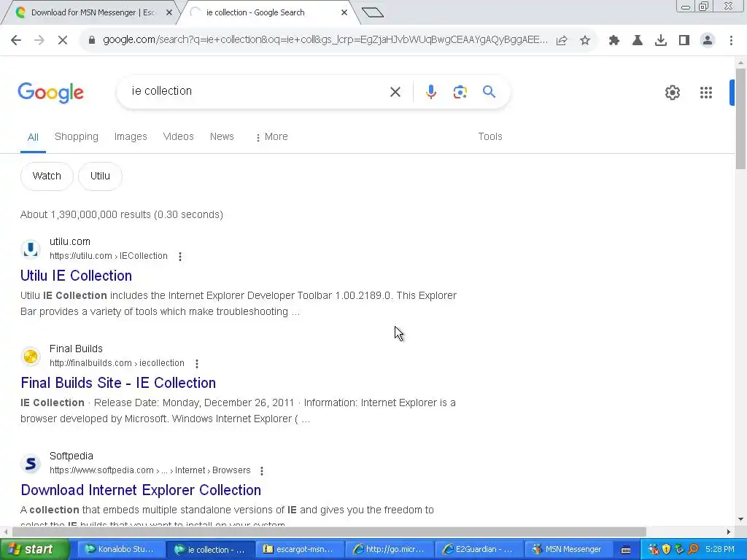Share this page via address bar icon
Image resolution: width=747 pixels, height=560 pixels.
562,41
